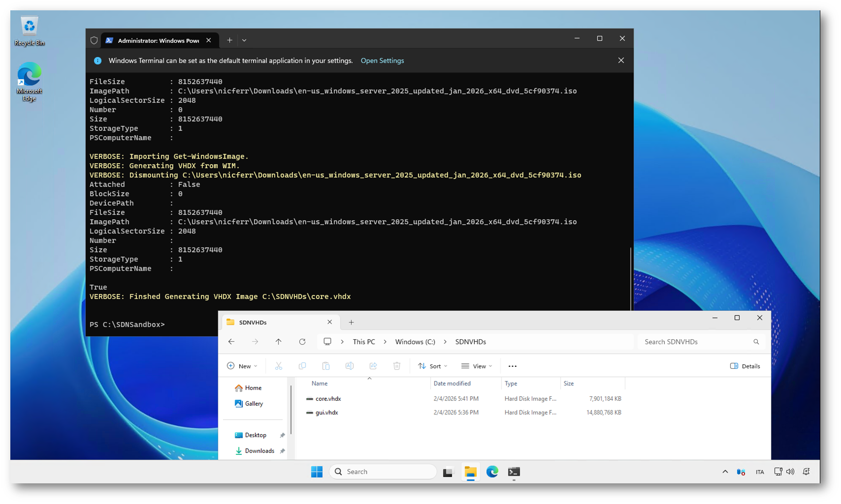Open Microsoft Edge from the taskbar

tap(492, 472)
